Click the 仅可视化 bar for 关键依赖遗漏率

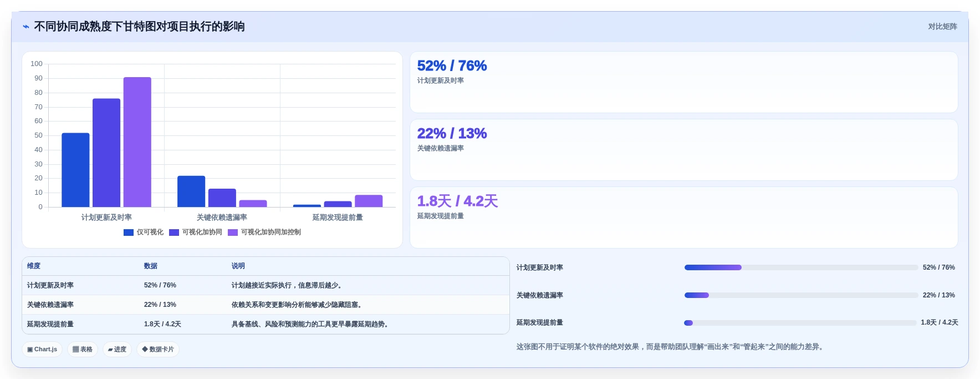point(191,191)
